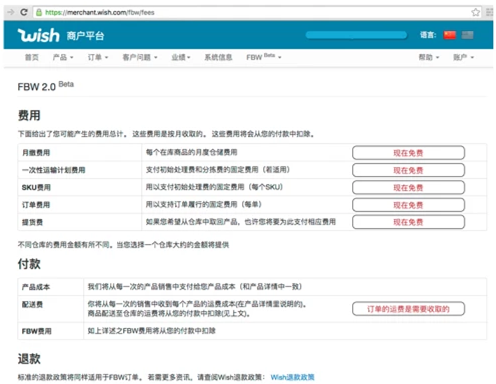
Task: Switch language with the US flag
Action: click(x=467, y=35)
